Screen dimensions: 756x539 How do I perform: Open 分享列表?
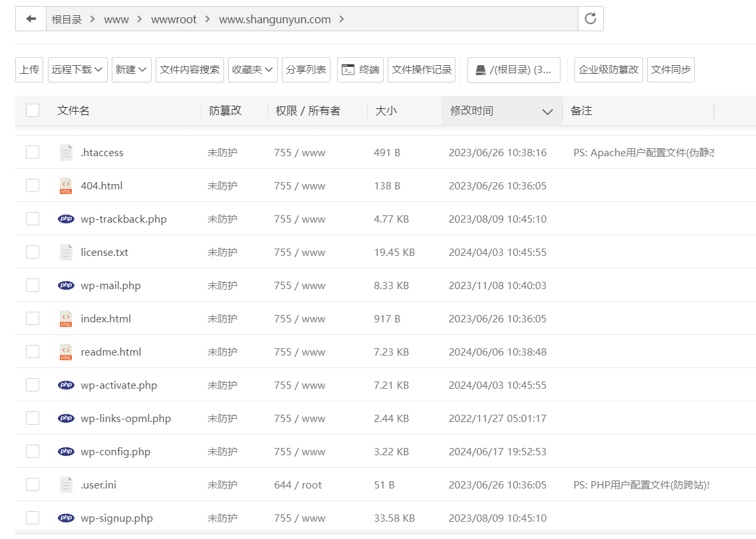tap(306, 69)
